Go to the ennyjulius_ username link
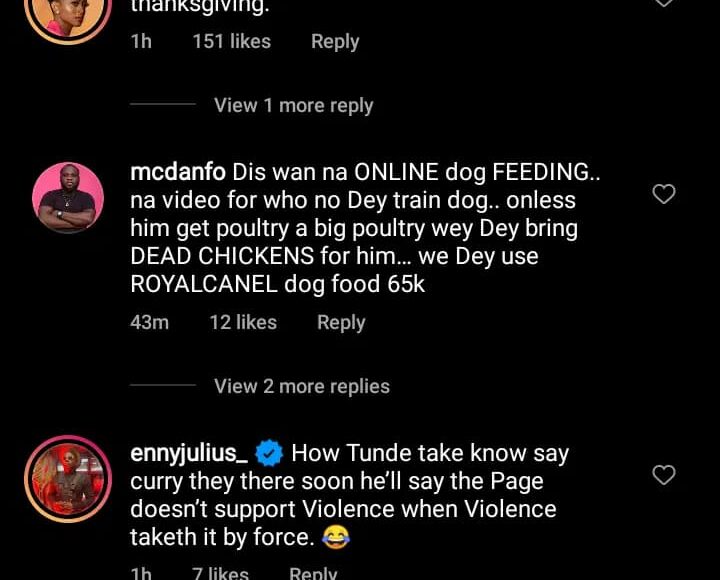 coord(189,453)
